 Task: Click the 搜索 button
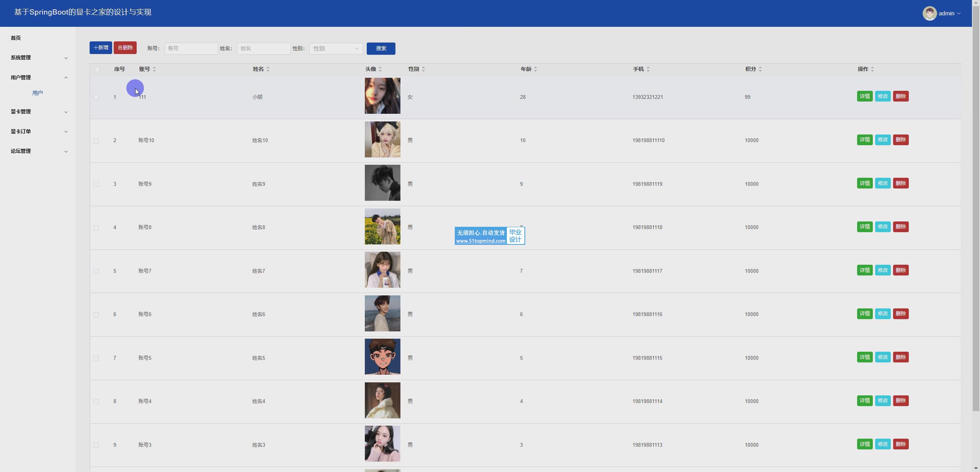click(381, 49)
